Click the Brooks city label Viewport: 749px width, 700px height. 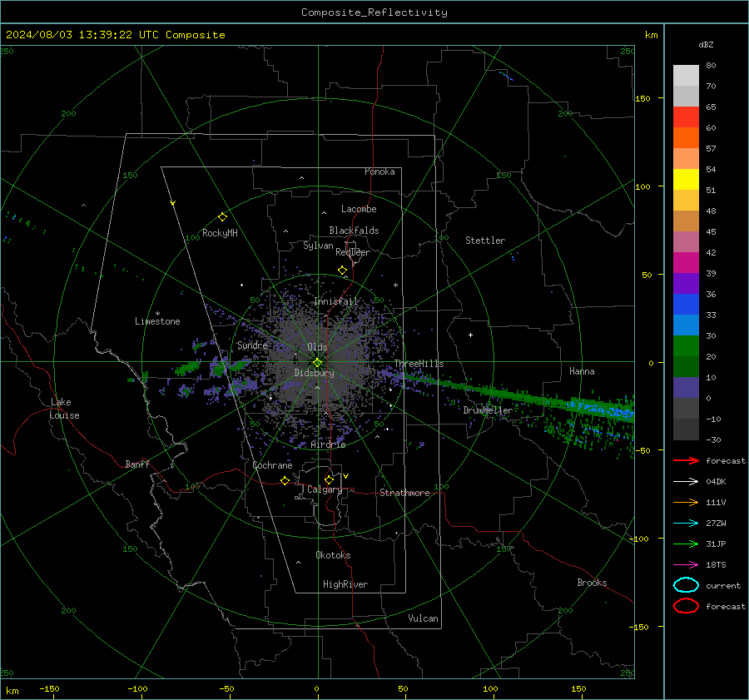(592, 583)
